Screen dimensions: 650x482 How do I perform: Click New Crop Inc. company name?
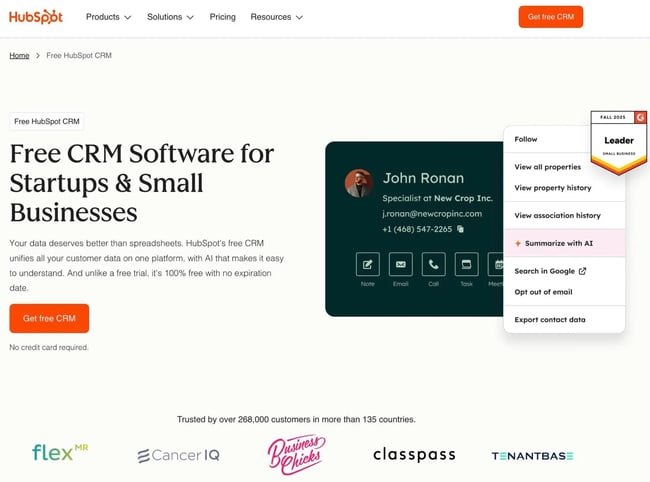pyautogui.click(x=463, y=198)
